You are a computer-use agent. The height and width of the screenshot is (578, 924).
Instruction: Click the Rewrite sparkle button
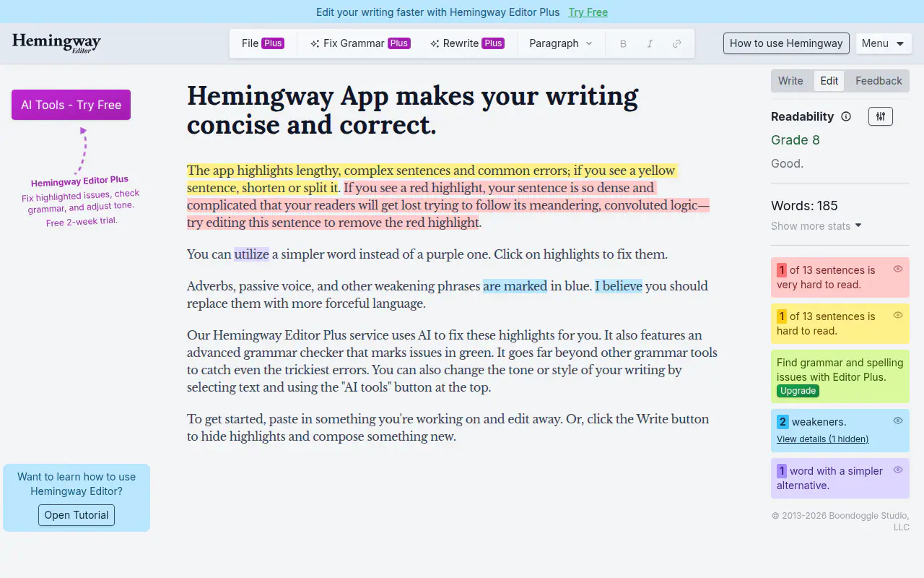click(467, 43)
